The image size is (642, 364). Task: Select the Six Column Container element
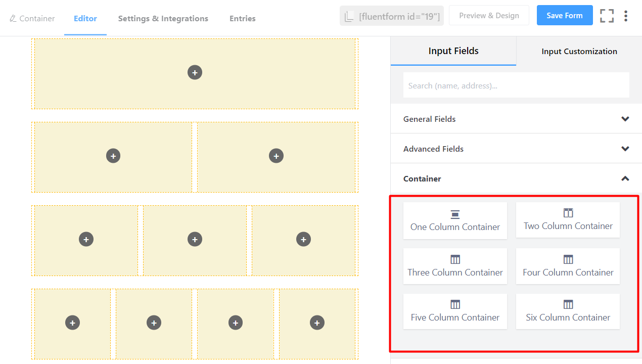(x=568, y=311)
